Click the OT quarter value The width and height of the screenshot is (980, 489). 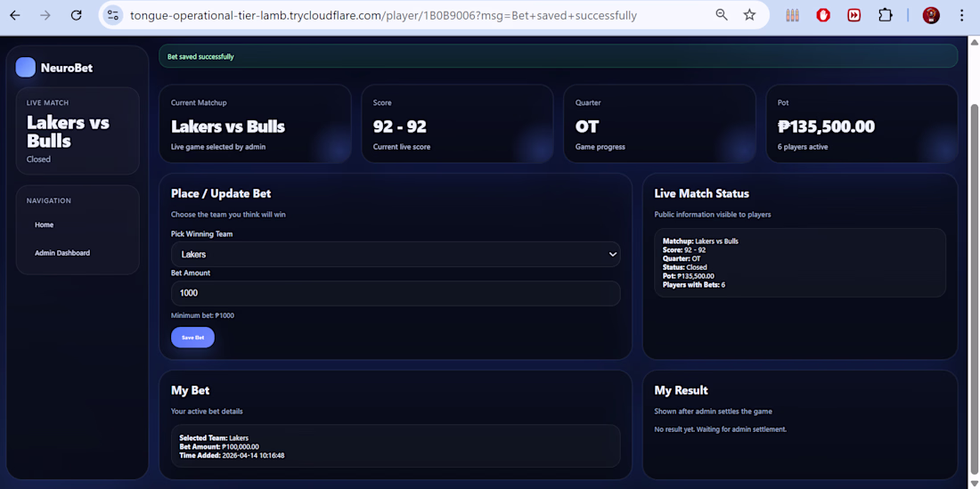(587, 126)
